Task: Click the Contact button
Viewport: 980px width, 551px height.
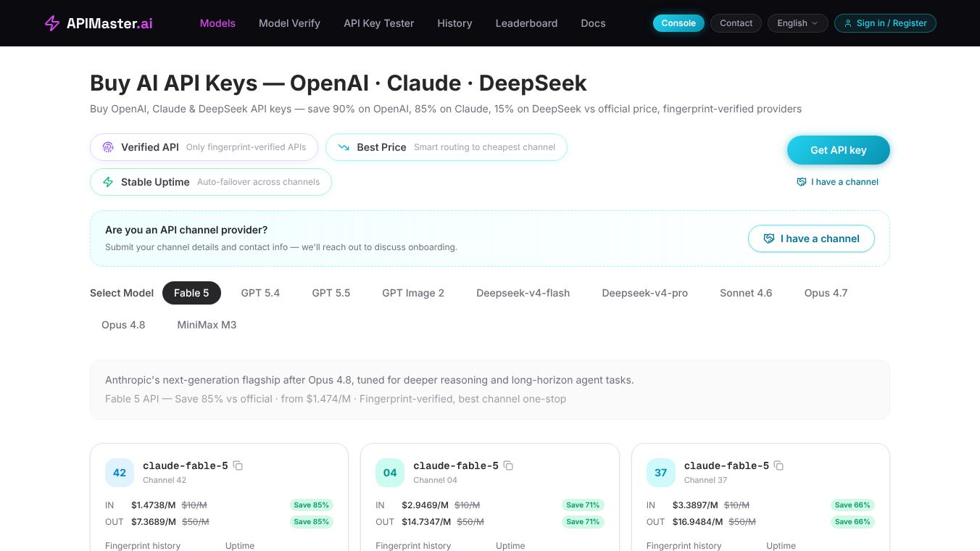Action: 736,23
